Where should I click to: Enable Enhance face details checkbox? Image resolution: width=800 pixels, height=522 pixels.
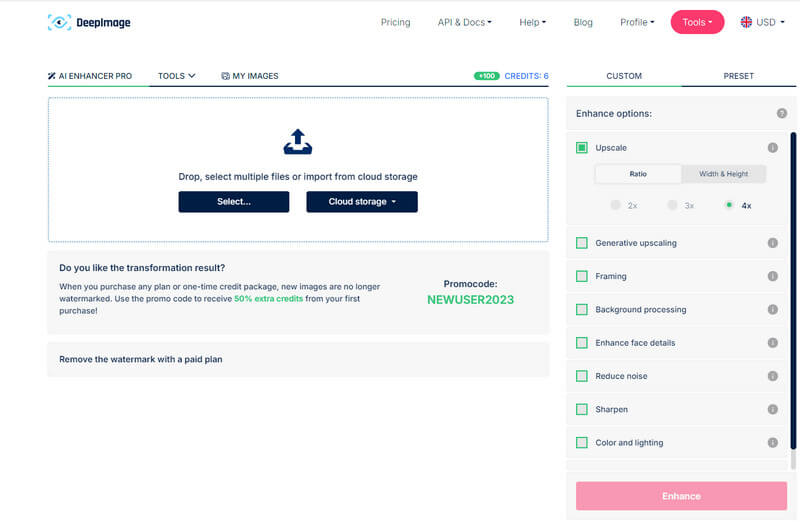click(582, 342)
